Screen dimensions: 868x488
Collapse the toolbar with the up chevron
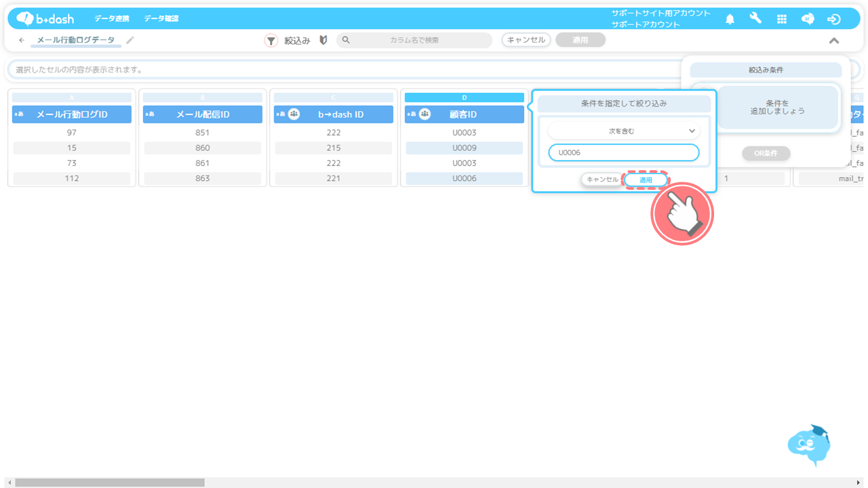click(834, 41)
